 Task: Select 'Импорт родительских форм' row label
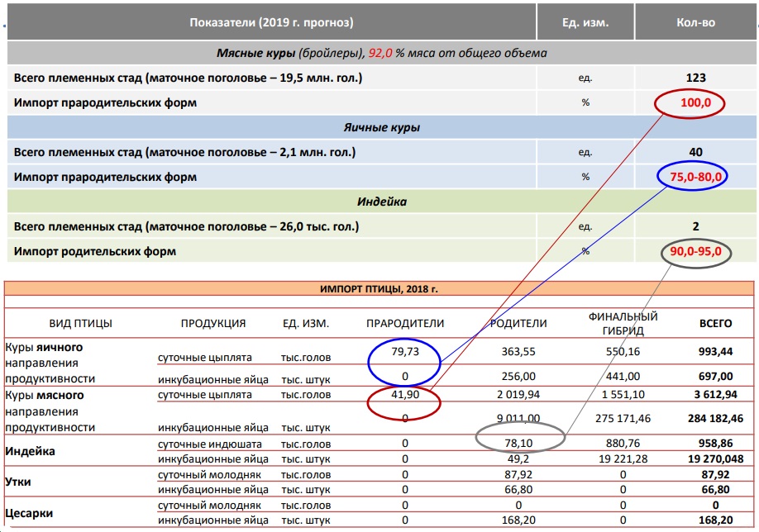(95, 251)
